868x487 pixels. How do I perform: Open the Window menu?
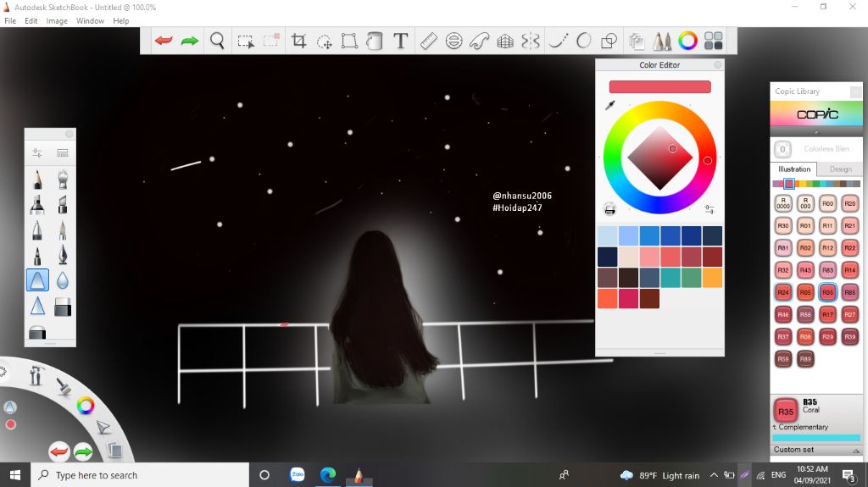click(90, 21)
